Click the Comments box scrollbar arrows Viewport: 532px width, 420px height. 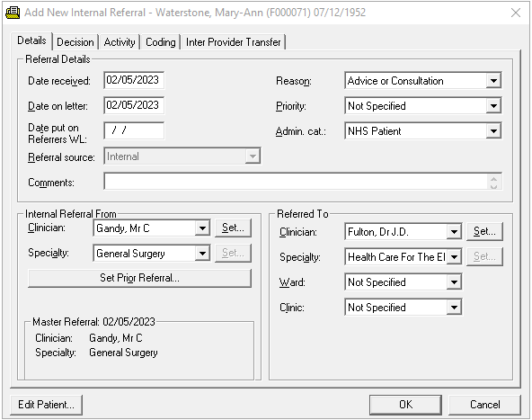493,182
